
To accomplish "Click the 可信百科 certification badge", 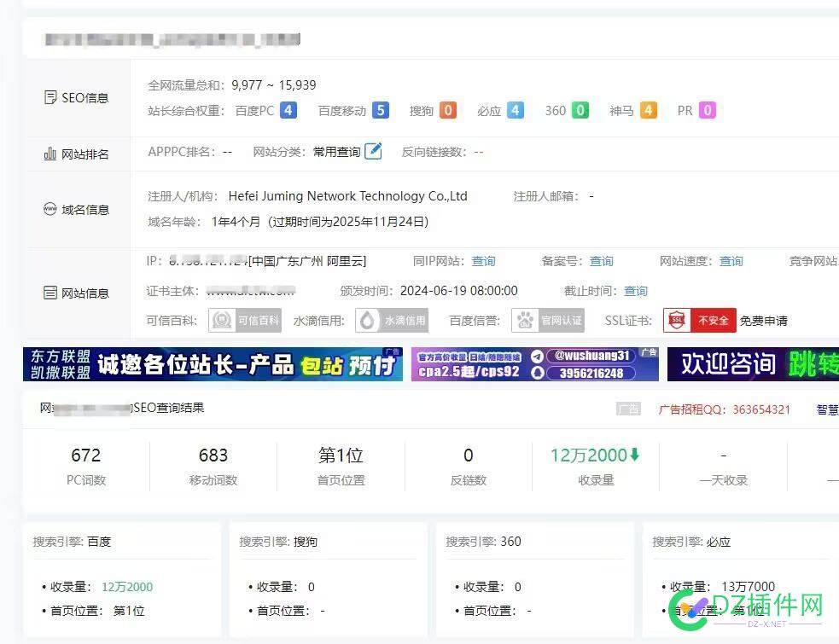I will [246, 321].
